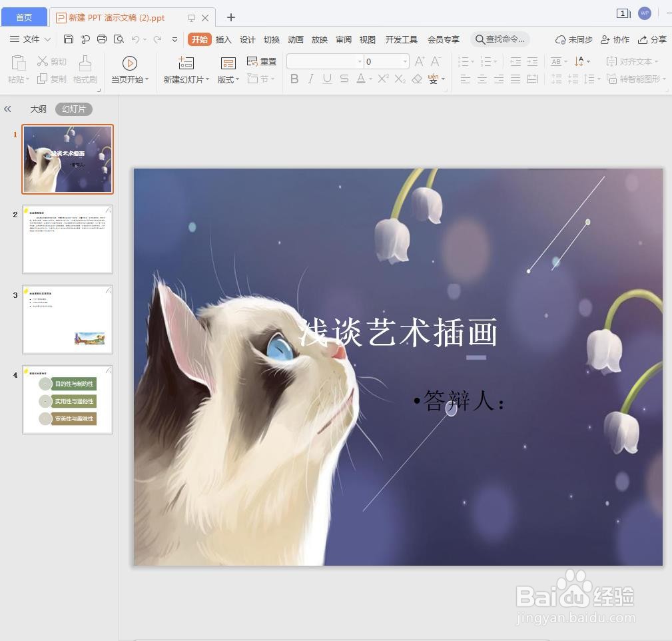672x641 pixels.
Task: Toggle Align Left paragraph button
Action: (x=466, y=79)
